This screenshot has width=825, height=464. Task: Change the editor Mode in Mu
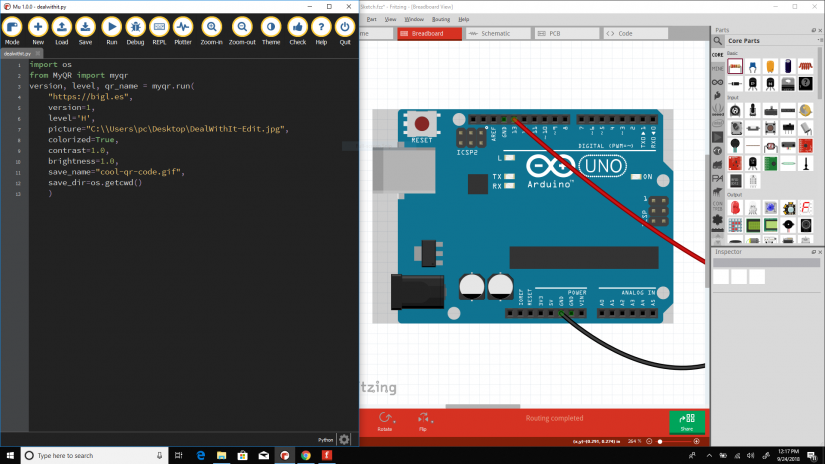coord(12,29)
